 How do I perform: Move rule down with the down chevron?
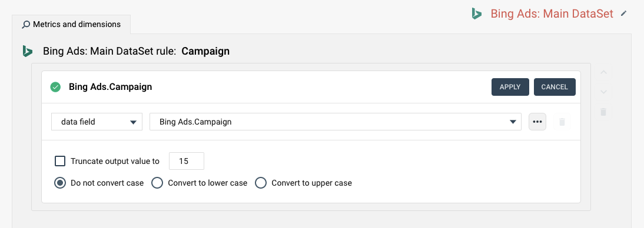pyautogui.click(x=603, y=92)
